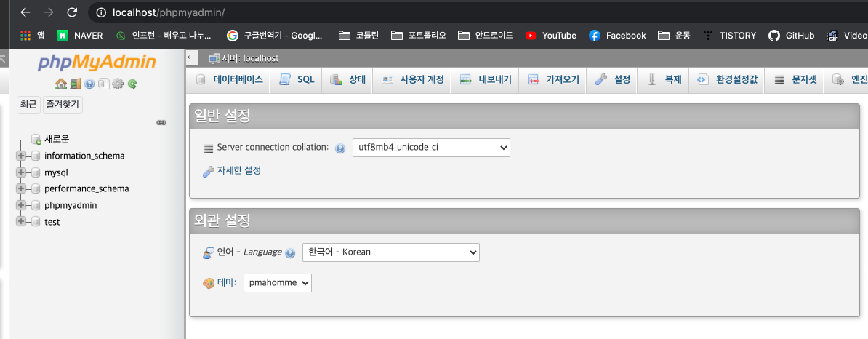Click the log out door icon
The height and width of the screenshot is (339, 868).
[x=76, y=84]
